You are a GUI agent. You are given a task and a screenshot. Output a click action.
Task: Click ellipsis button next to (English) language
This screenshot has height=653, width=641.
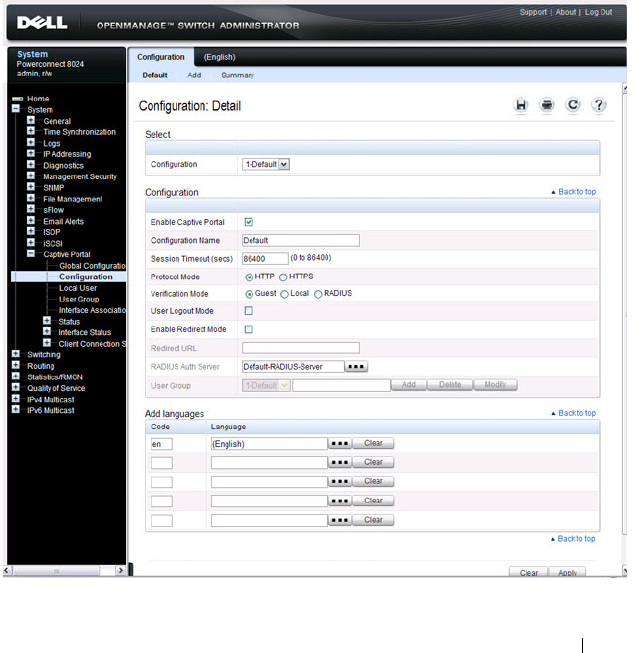pyautogui.click(x=340, y=444)
